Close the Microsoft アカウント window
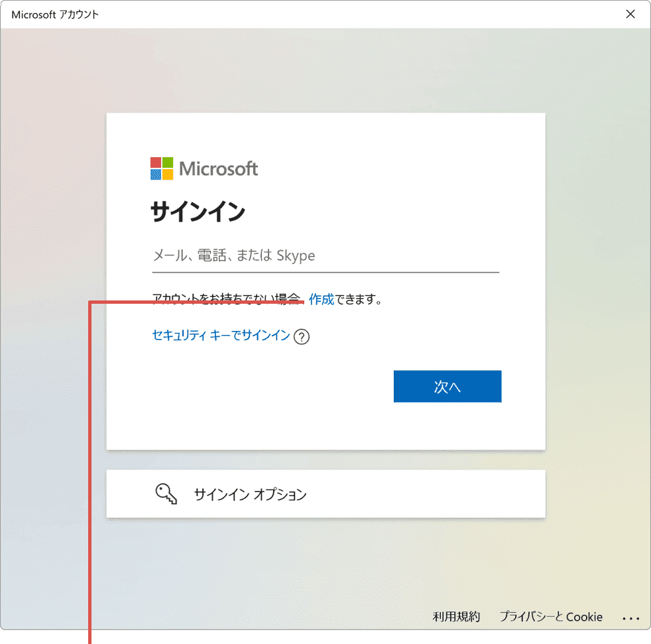 pyautogui.click(x=630, y=14)
